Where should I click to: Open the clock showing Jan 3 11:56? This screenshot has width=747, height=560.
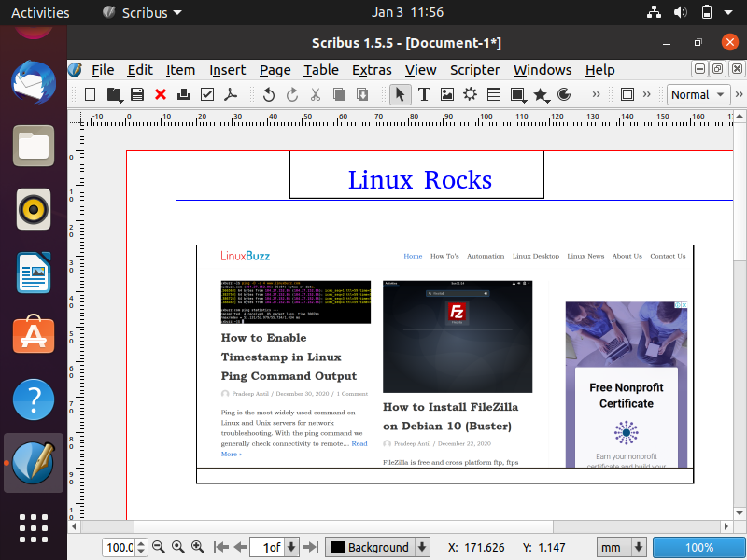407,12
